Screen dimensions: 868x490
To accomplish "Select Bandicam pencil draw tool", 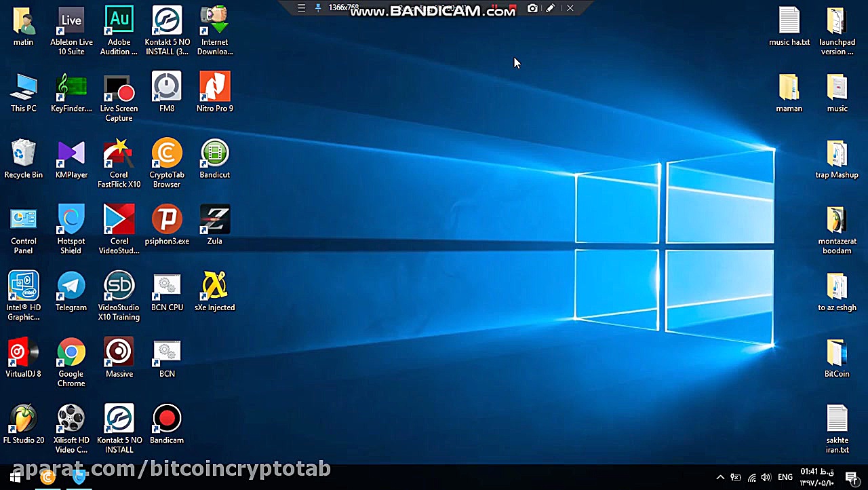I will [551, 8].
